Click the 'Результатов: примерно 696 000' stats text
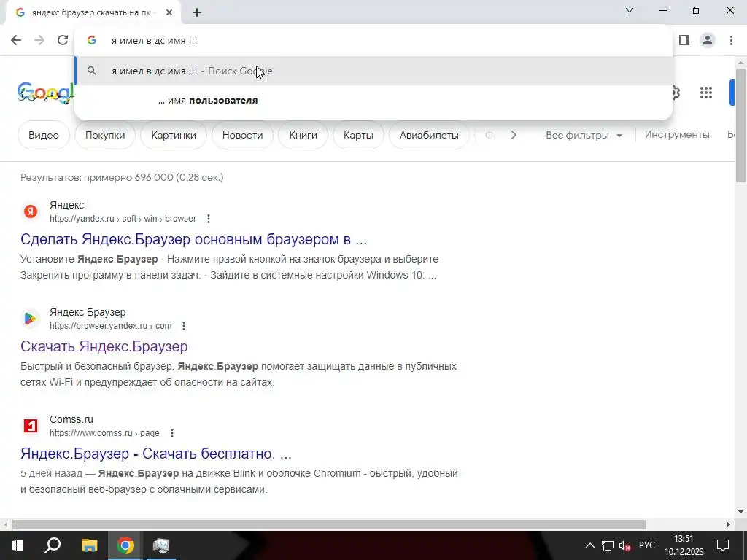This screenshot has width=747, height=560. [x=122, y=178]
